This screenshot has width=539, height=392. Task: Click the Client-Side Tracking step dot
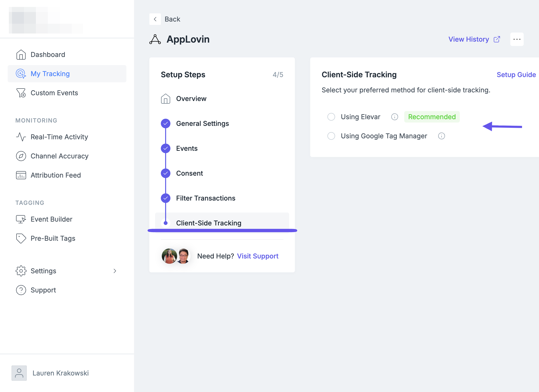tap(166, 223)
